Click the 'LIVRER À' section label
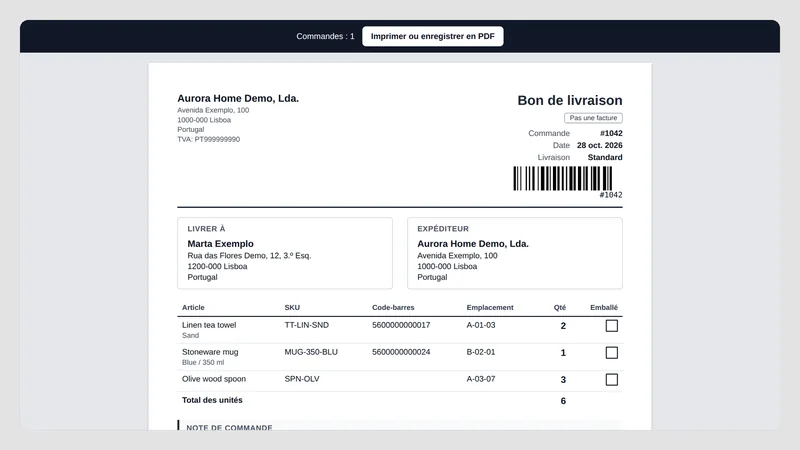The image size is (800, 450). pyautogui.click(x=206, y=229)
